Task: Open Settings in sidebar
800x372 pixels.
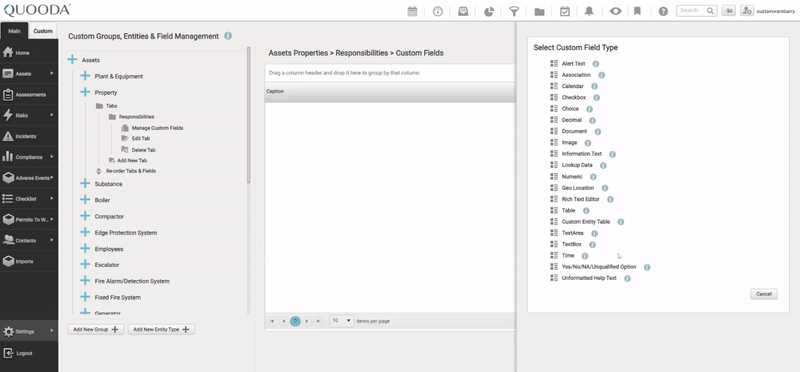Action: pos(29,331)
